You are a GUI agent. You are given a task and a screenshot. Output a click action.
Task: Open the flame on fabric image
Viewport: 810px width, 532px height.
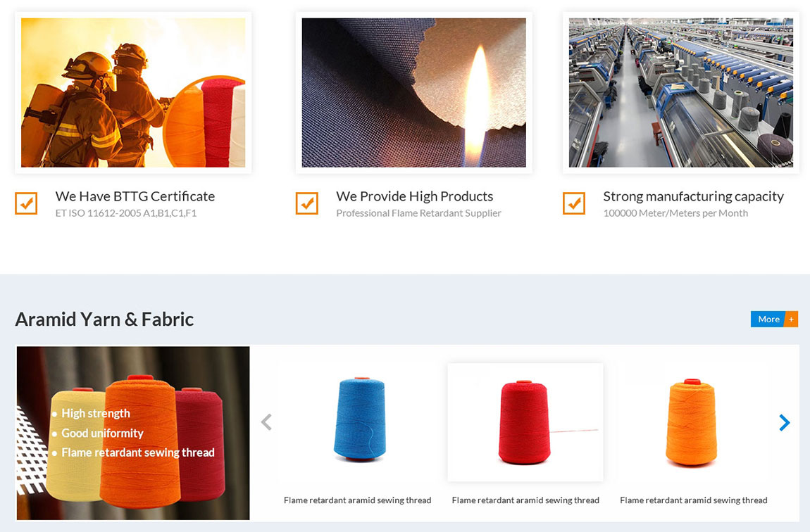(413, 93)
